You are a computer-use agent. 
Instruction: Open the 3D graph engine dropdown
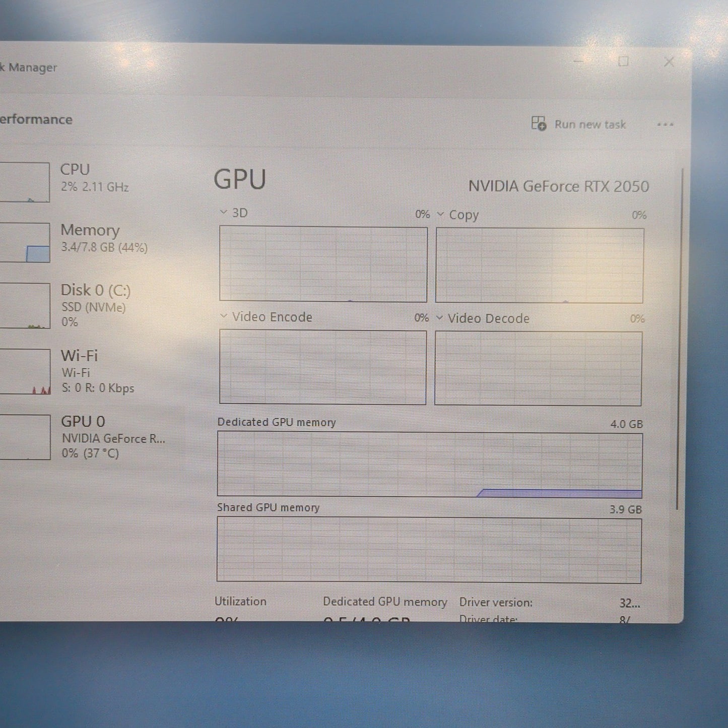(x=224, y=212)
